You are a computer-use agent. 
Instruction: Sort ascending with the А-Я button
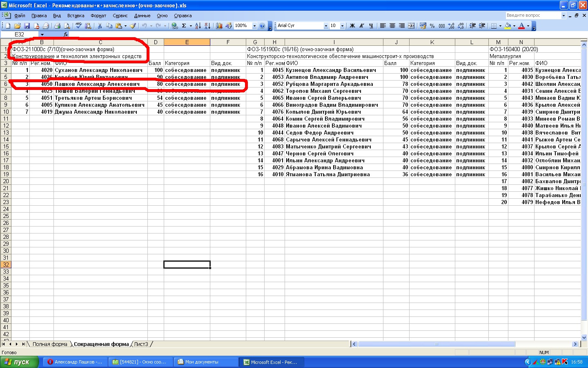(x=198, y=26)
